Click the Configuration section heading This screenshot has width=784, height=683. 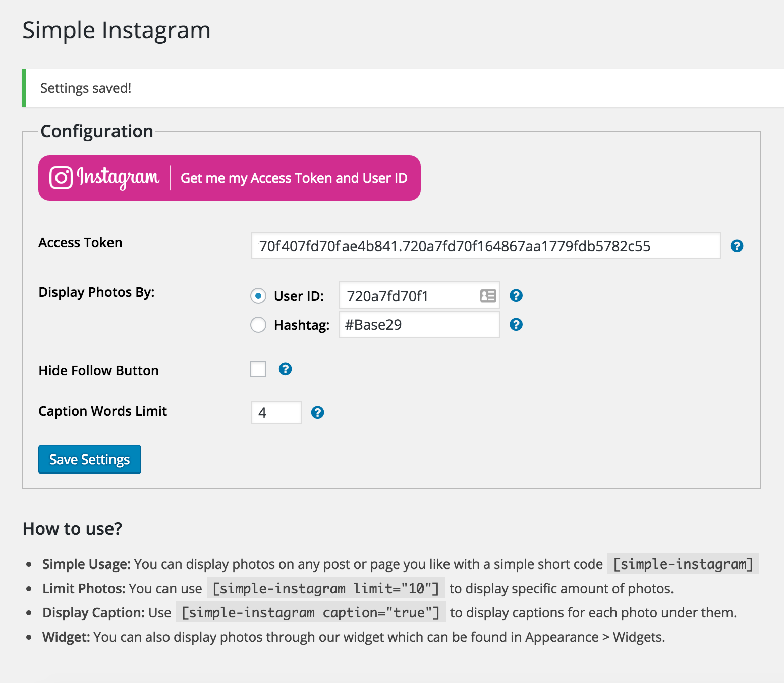[x=97, y=131]
